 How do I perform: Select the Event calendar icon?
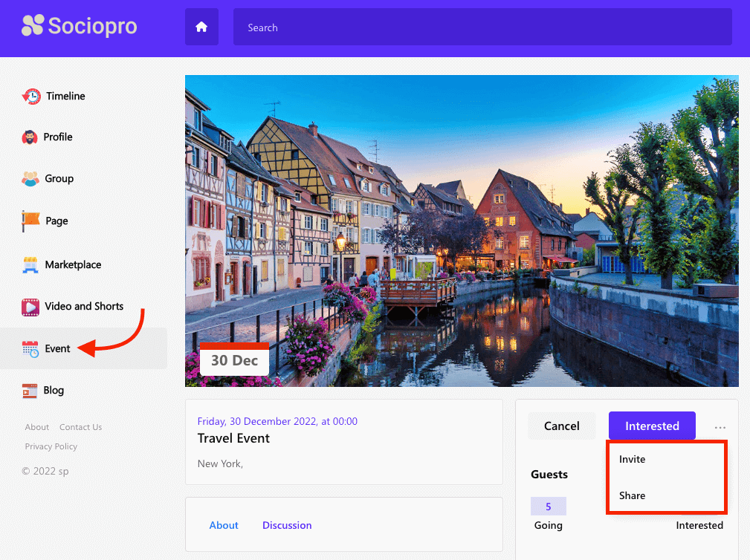(30, 348)
